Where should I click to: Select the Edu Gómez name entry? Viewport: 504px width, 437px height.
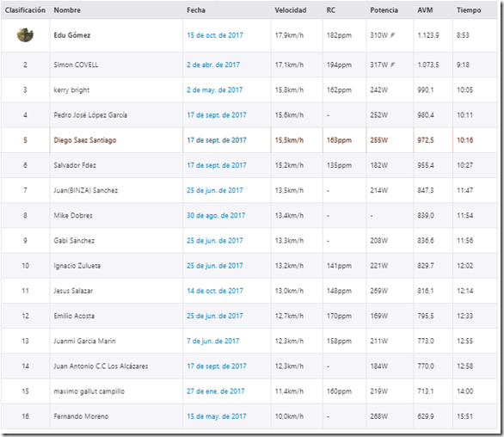point(72,35)
